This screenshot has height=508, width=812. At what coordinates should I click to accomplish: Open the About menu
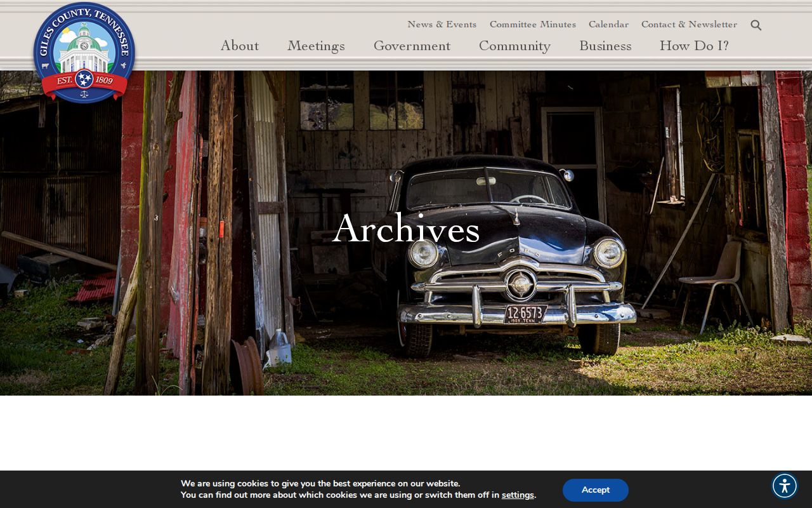(x=240, y=46)
